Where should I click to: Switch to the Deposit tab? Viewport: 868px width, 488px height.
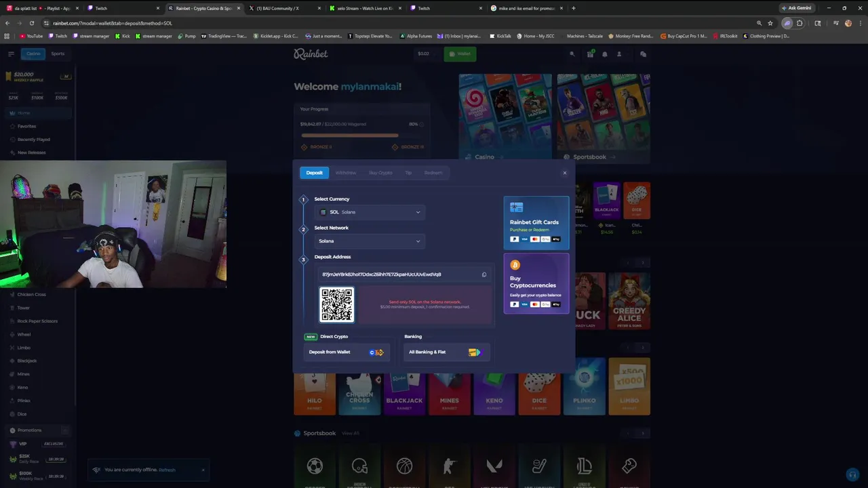(314, 173)
